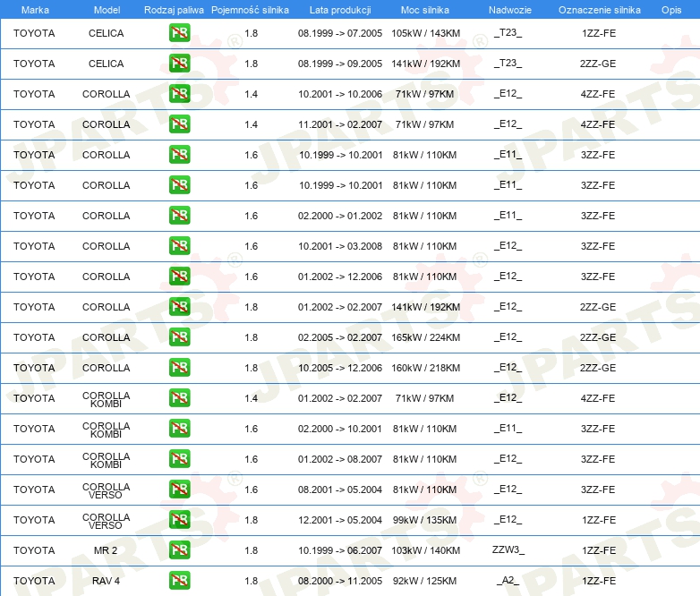Click the Nadwozie column header
Image resolution: width=700 pixels, height=596 pixels.
tap(510, 10)
